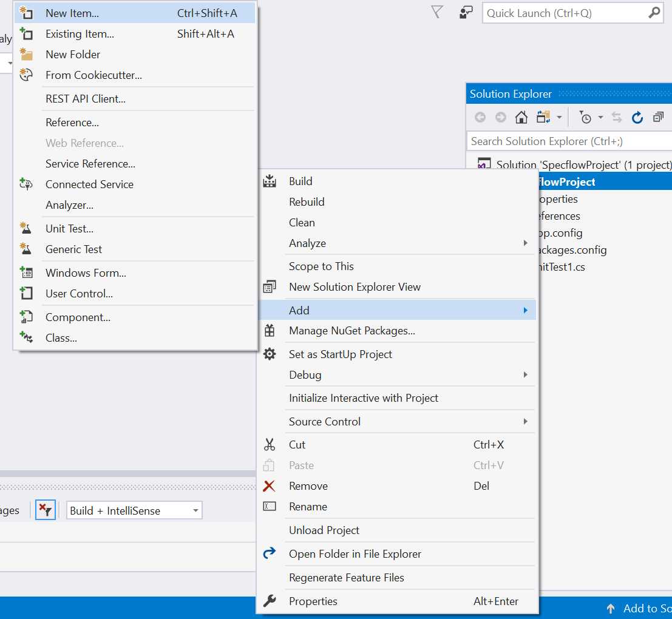The width and height of the screenshot is (672, 619).
Task: Click Add to Source Control in status bar
Action: 639,608
